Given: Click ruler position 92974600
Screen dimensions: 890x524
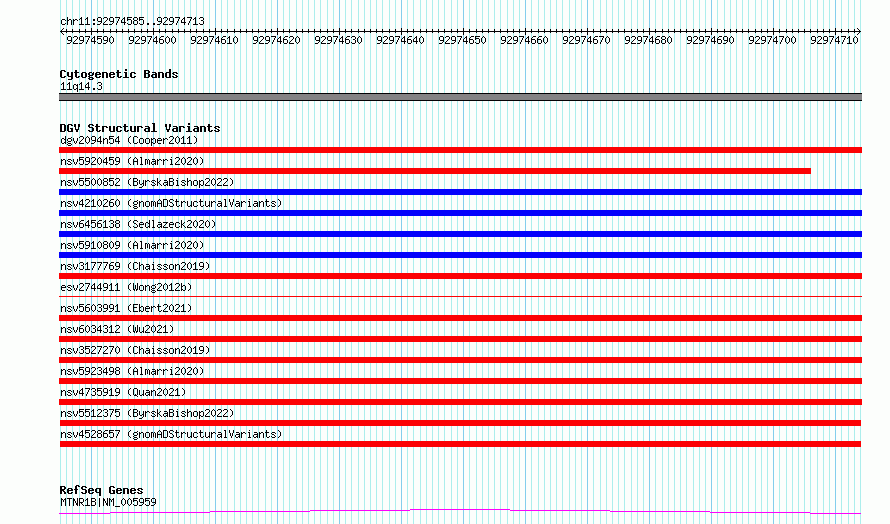Looking at the screenshot, I should (152, 40).
